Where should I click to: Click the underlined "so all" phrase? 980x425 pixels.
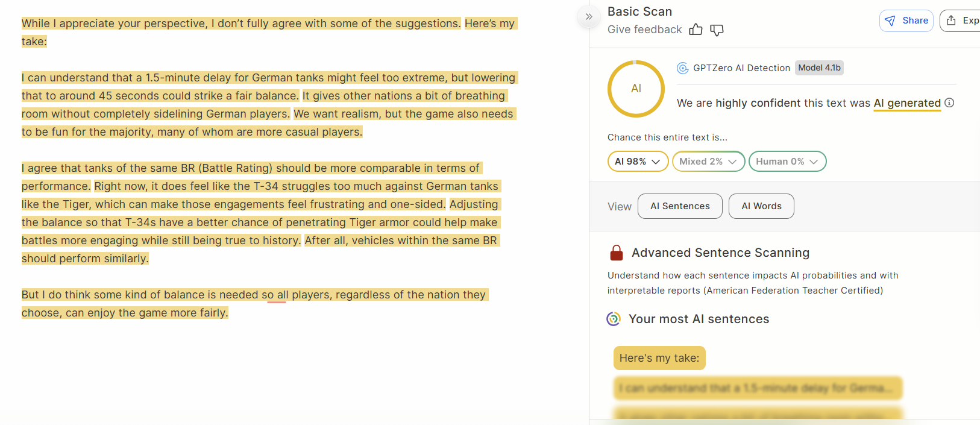click(x=276, y=295)
